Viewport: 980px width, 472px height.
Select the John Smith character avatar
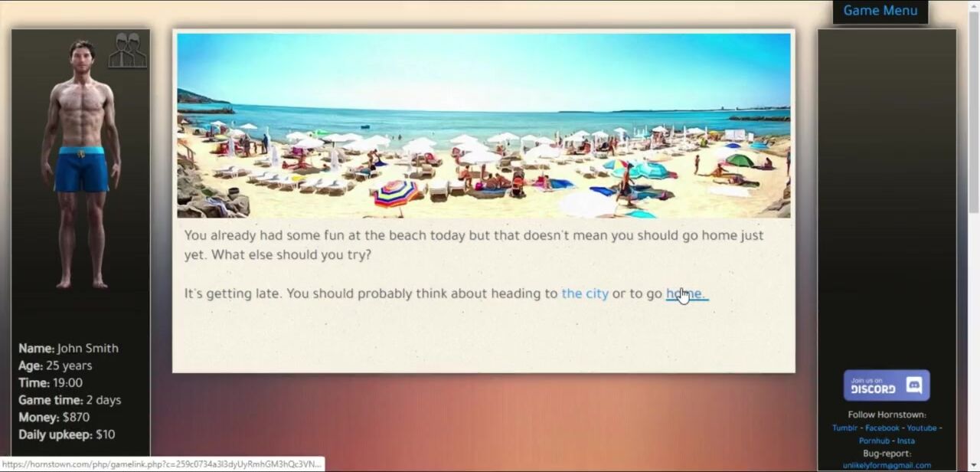(80, 163)
